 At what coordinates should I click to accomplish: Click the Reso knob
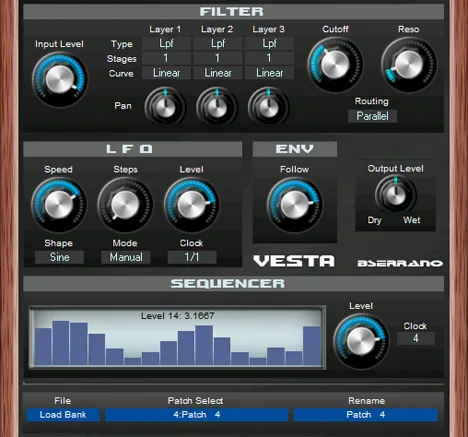[x=409, y=64]
